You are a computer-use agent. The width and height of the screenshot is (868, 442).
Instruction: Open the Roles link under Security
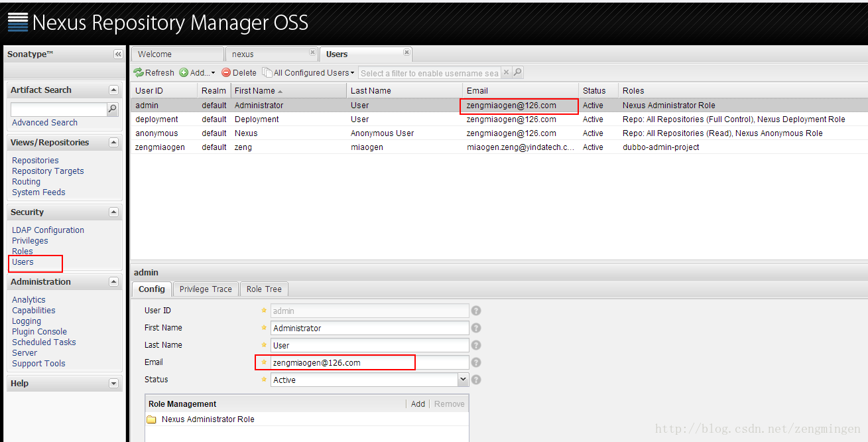pyautogui.click(x=23, y=252)
